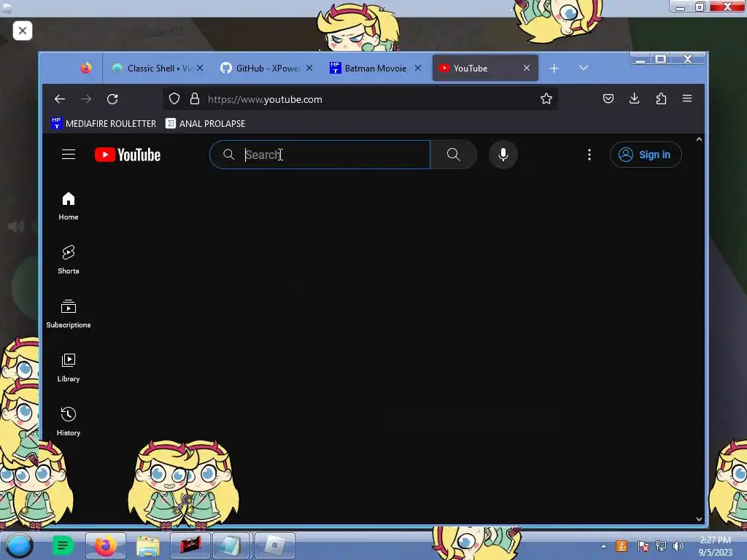The height and width of the screenshot is (560, 747).
Task: Show hidden tray icons arrow
Action: pos(603,546)
